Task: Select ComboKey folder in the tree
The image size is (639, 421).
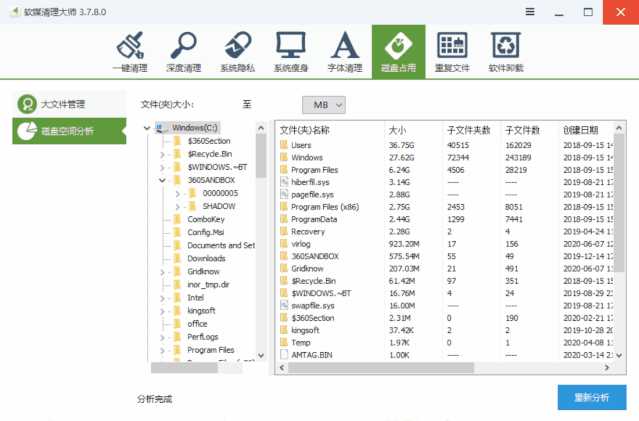Action: [206, 219]
